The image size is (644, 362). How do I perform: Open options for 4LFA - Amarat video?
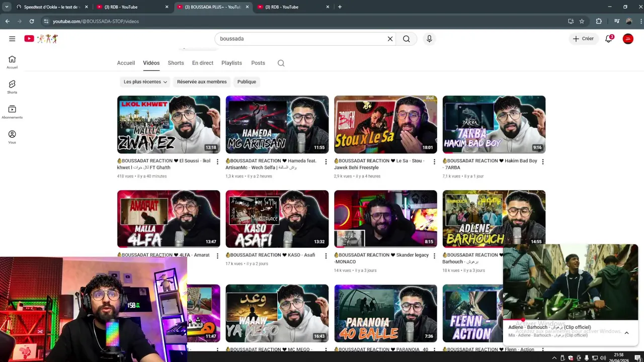(x=217, y=255)
